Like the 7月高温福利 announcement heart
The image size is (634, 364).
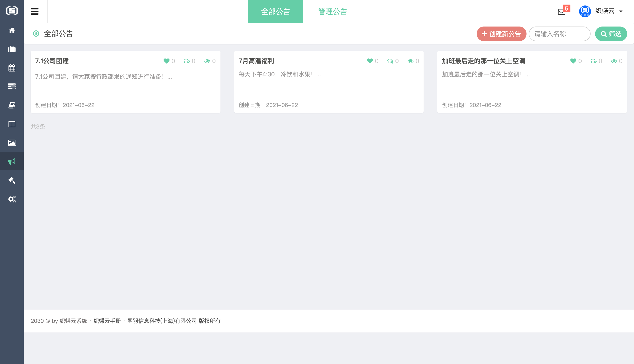pos(370,61)
